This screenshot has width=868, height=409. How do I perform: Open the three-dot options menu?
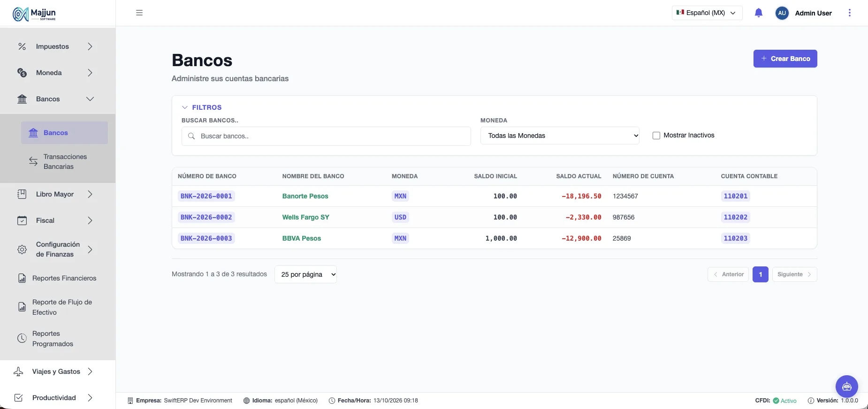(x=849, y=13)
